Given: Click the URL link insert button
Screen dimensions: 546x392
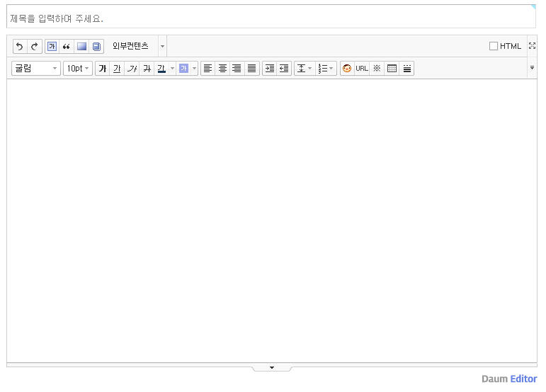Looking at the screenshot, I should point(362,69).
